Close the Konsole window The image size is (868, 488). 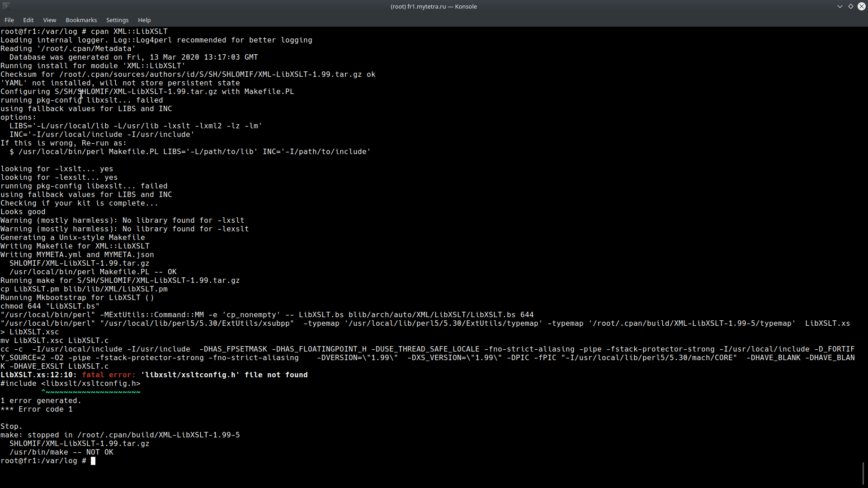pyautogui.click(x=862, y=6)
